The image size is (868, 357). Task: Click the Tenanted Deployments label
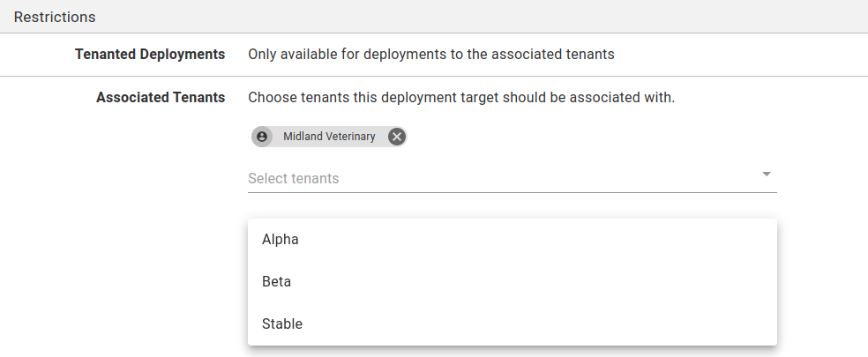(x=150, y=54)
